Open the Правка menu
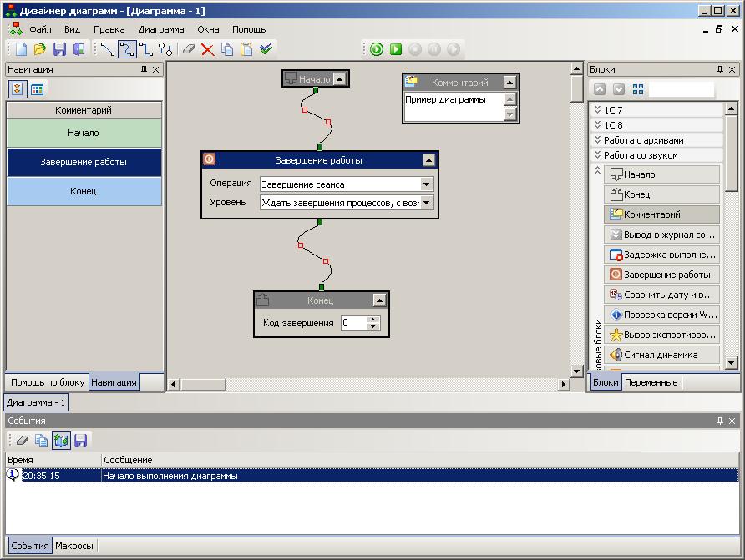745x560 pixels. pyautogui.click(x=109, y=29)
